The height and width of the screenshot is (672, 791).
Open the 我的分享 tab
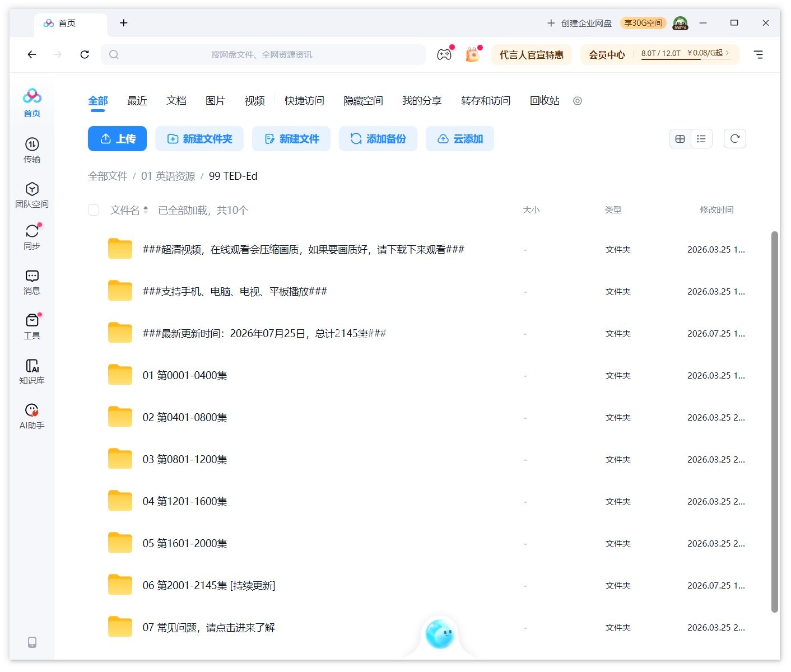click(x=422, y=101)
